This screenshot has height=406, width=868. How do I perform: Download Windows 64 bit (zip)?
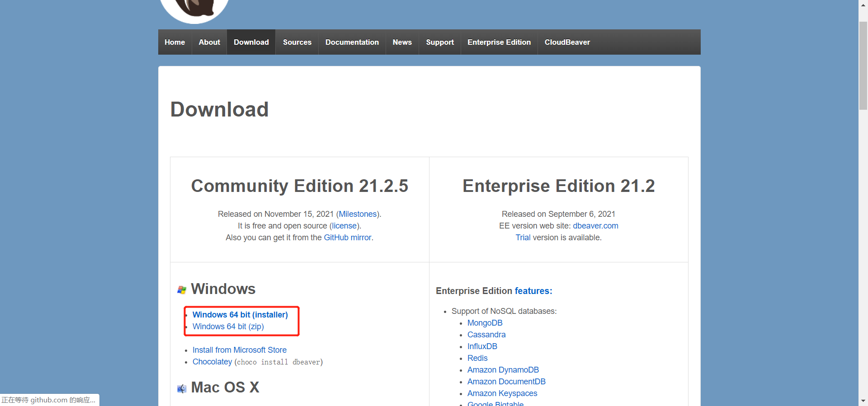(x=228, y=327)
